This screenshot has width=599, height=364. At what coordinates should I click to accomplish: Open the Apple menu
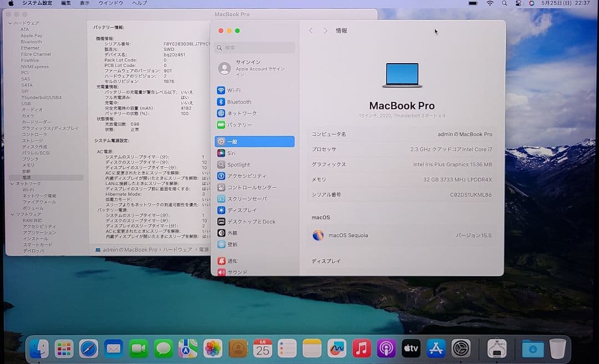click(x=11, y=3)
